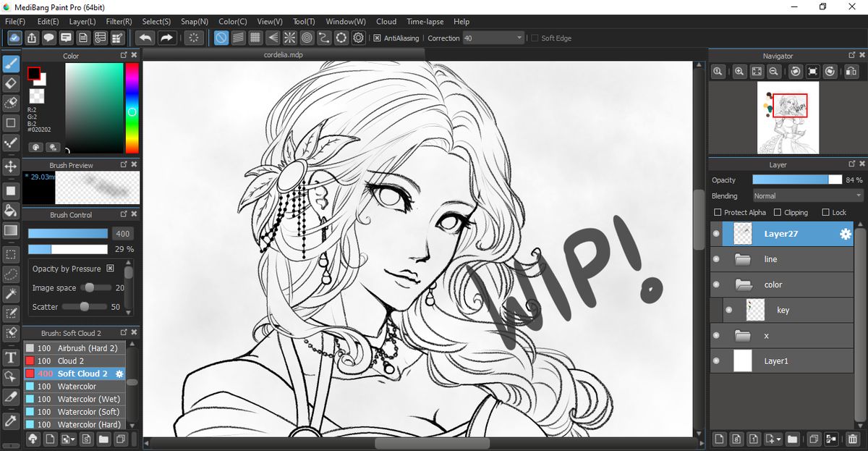The width and height of the screenshot is (868, 451).
Task: Click the Undo arrow in toolbar
Action: click(x=145, y=38)
